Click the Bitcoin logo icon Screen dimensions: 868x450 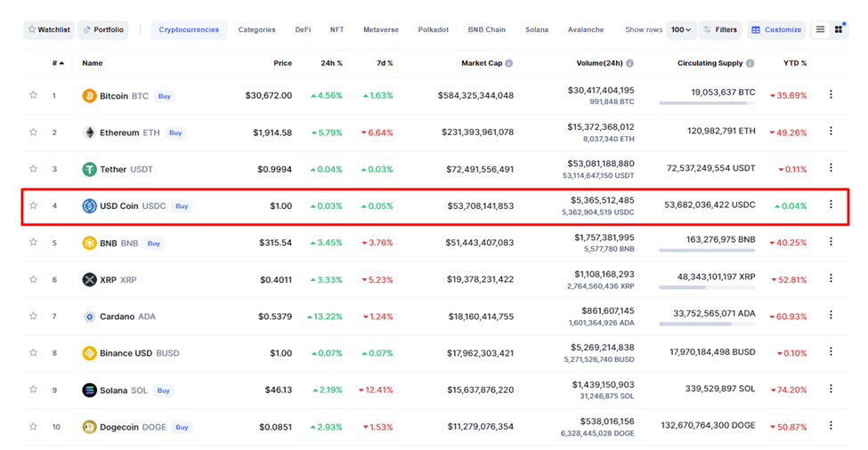[89, 95]
